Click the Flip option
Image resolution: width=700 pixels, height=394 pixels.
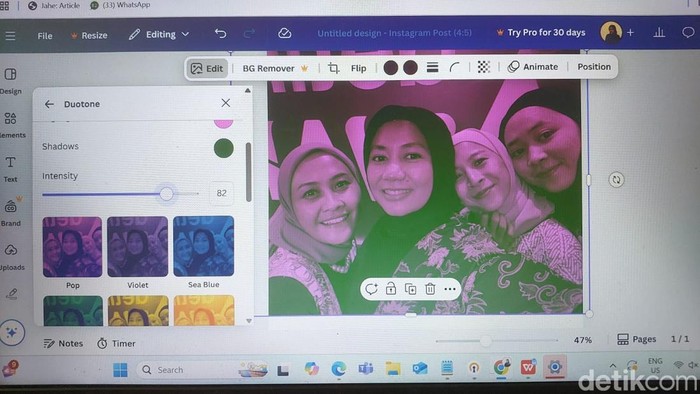point(358,68)
